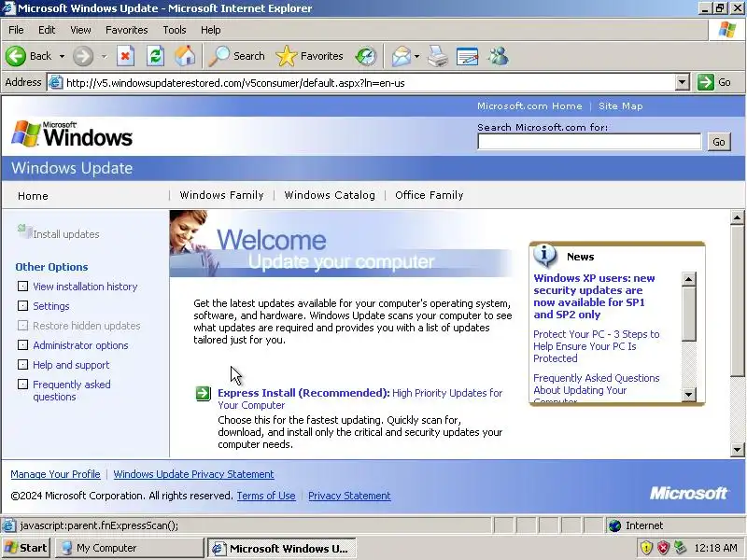747x560 pixels.
Task: Expand the address bar URL dropdown
Action: 683,82
